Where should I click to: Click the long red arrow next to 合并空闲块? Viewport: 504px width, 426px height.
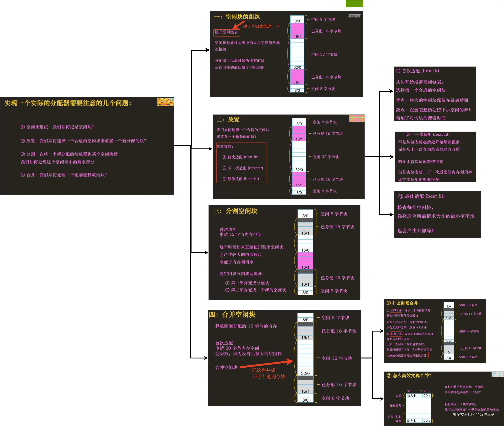(267, 364)
